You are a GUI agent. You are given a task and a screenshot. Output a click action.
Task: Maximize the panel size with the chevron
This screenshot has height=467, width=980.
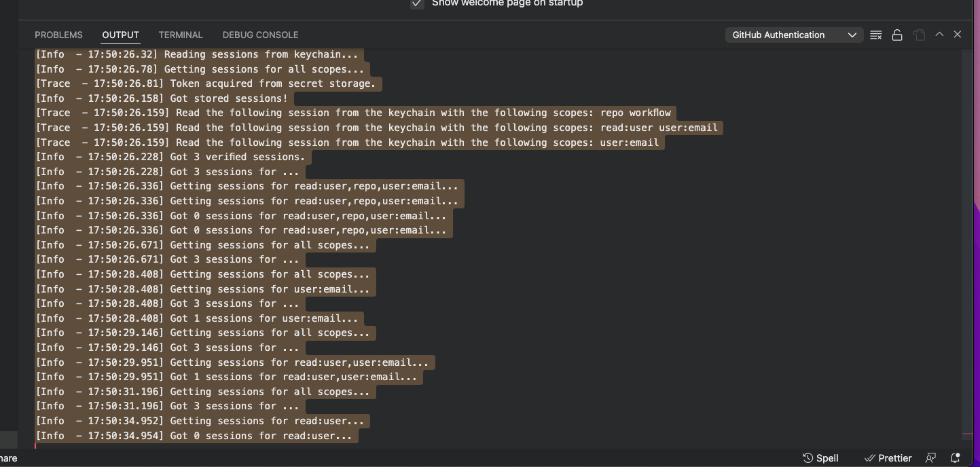click(939, 34)
